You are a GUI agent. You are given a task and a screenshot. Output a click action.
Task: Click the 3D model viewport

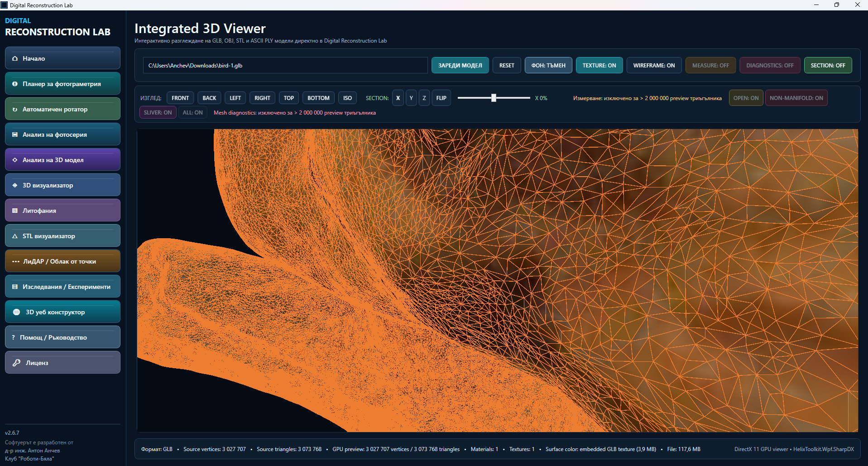tap(497, 280)
